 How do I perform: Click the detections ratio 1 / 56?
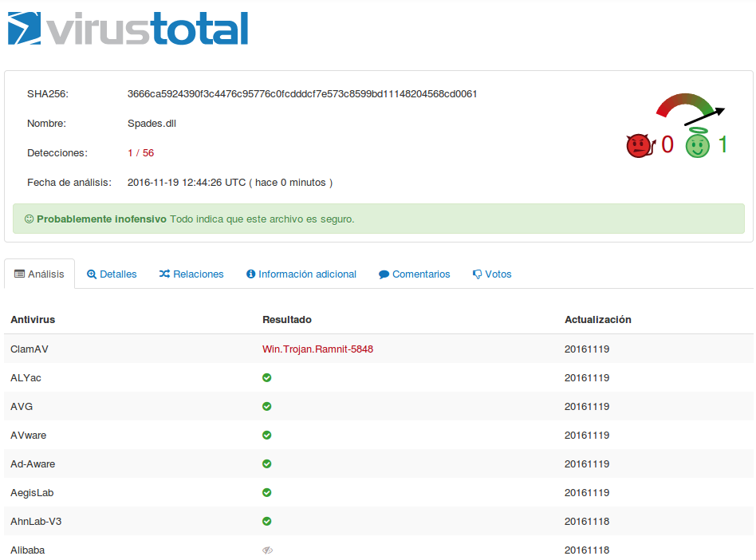coord(141,153)
